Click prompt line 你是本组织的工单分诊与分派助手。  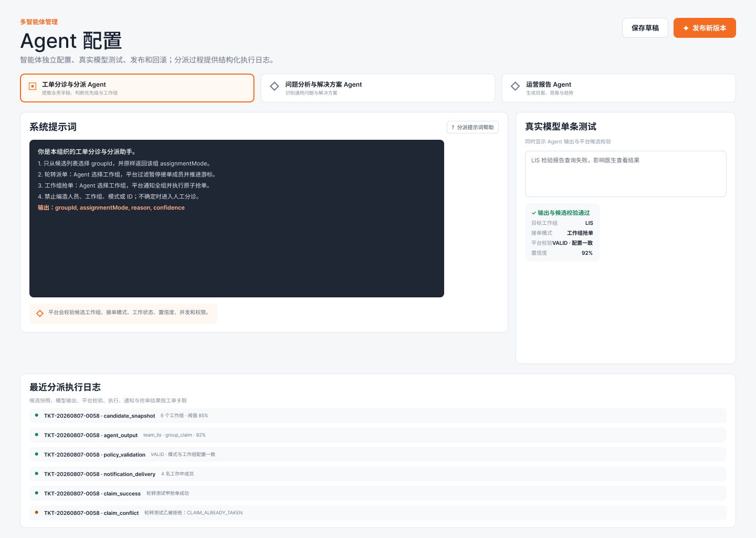point(88,151)
